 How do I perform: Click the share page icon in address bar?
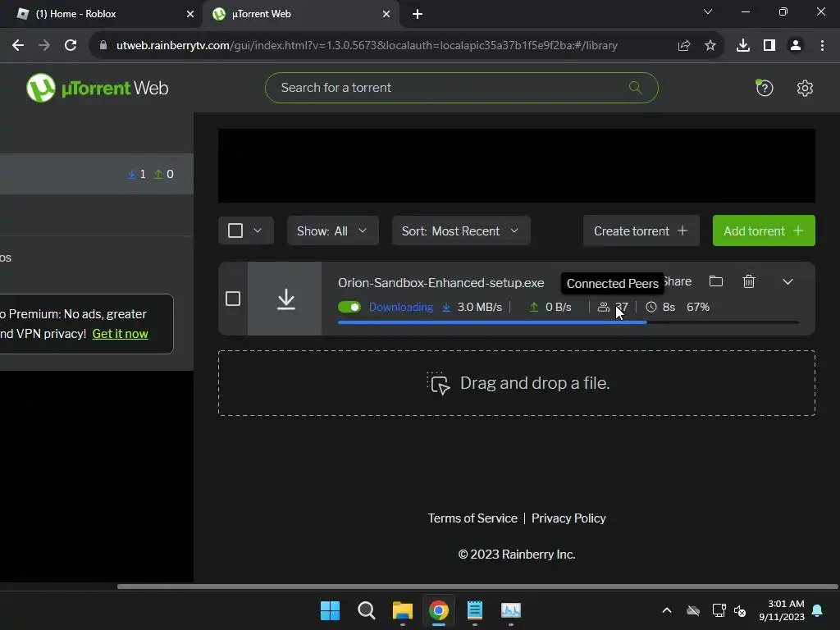(x=683, y=46)
